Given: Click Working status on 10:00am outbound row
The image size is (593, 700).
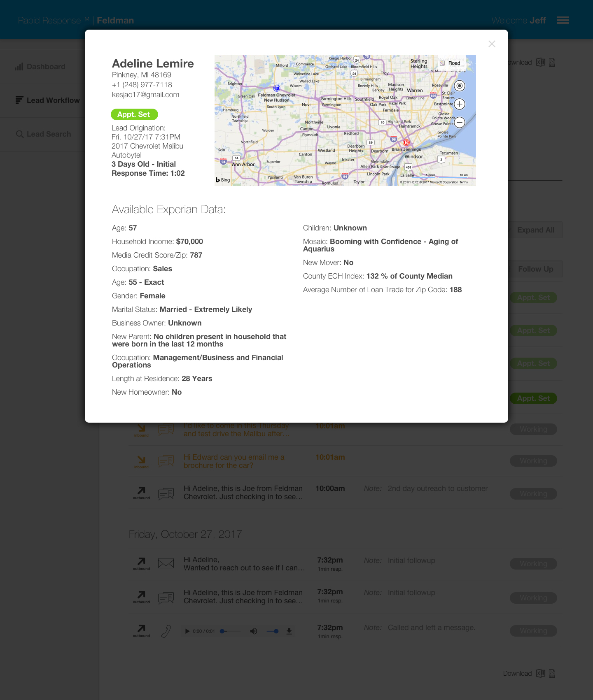Looking at the screenshot, I should tap(533, 494).
